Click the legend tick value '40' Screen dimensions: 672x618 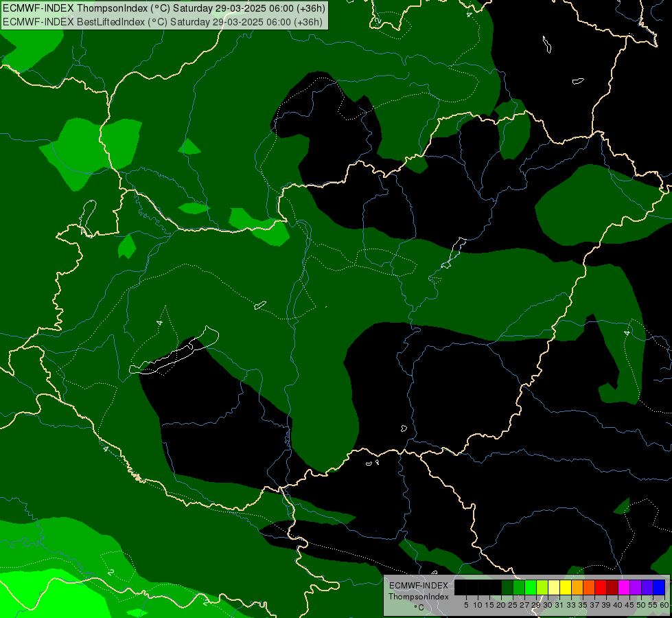[x=618, y=605]
